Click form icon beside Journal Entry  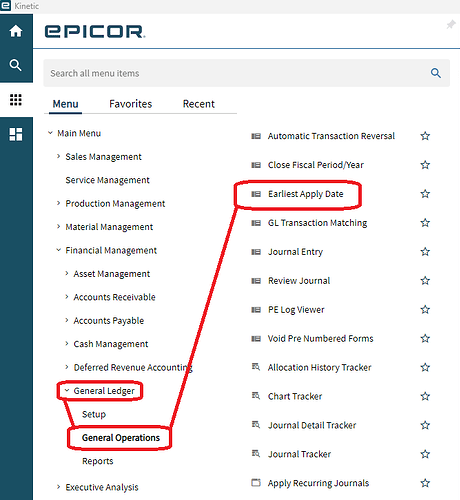tap(256, 252)
